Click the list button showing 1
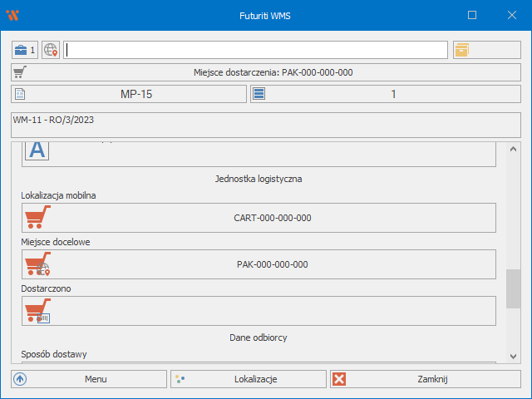This screenshot has height=399, width=532. point(386,94)
